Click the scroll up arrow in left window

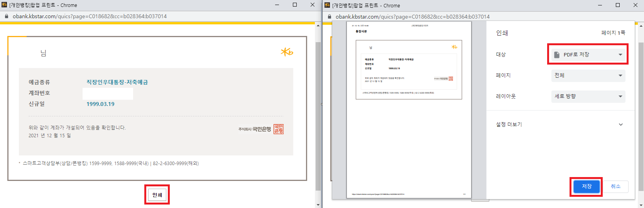pos(318,25)
